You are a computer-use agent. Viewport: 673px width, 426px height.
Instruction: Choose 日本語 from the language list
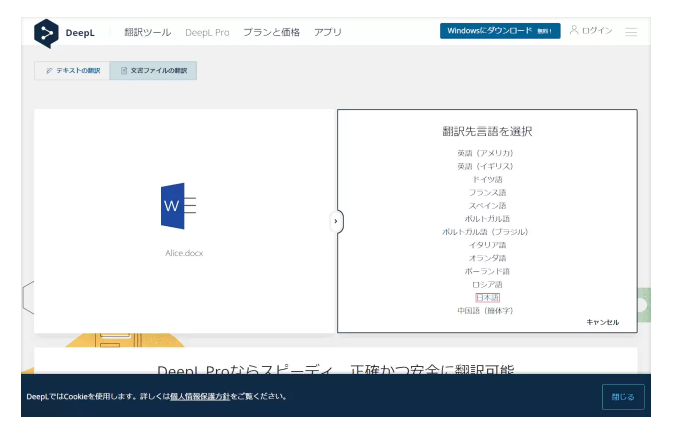487,297
